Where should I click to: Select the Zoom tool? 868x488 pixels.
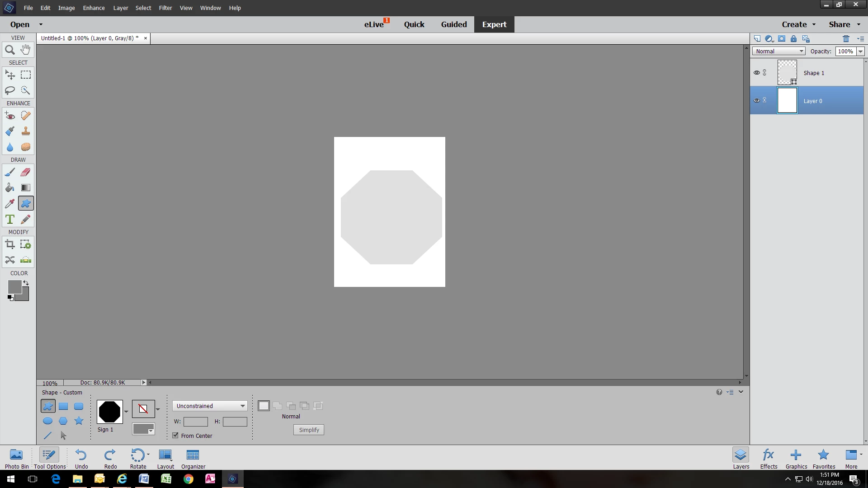click(x=9, y=50)
